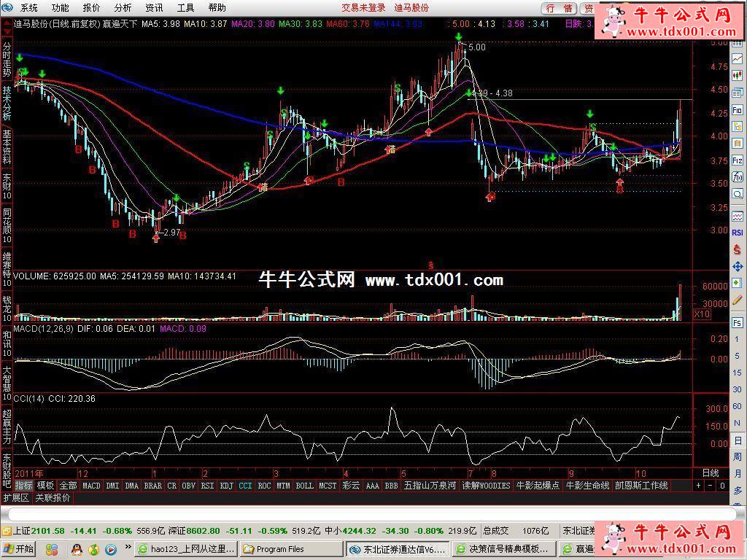Click the RSI indicator icon in right toolbar
Viewport: 747px width, 560px height.
click(x=738, y=233)
